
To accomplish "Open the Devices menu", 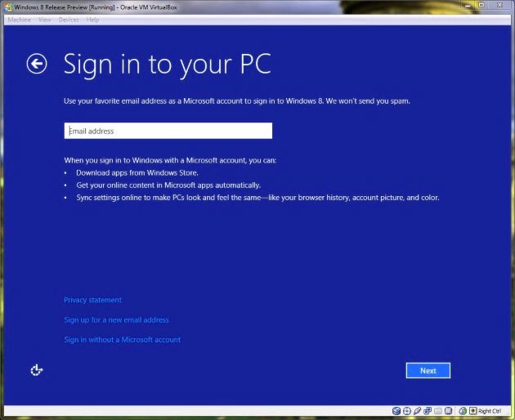I will (x=69, y=20).
